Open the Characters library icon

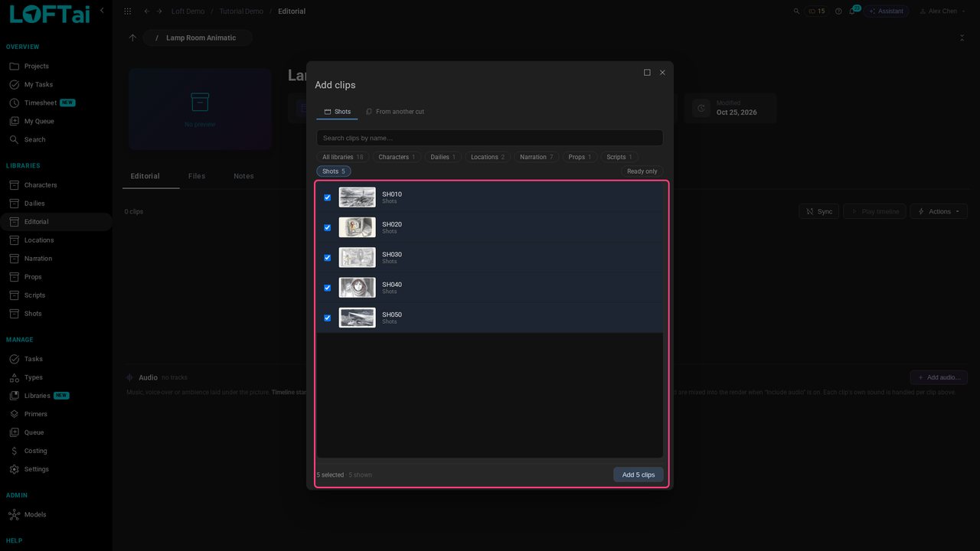click(x=14, y=185)
